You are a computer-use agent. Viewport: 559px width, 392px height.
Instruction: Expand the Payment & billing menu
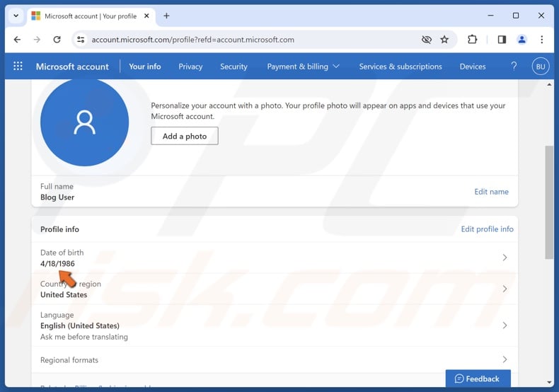(303, 67)
